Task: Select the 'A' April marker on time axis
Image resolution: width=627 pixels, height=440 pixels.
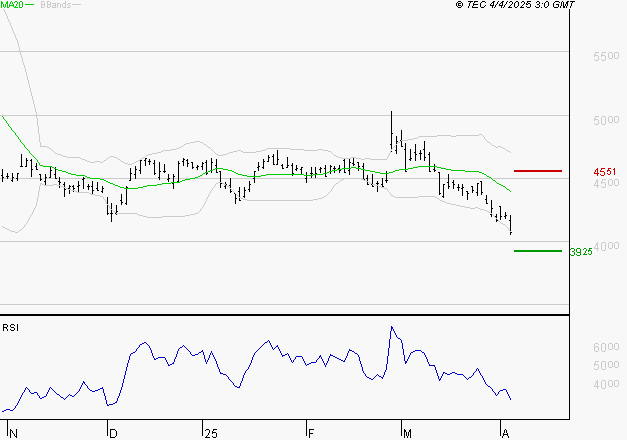Action: click(x=504, y=433)
